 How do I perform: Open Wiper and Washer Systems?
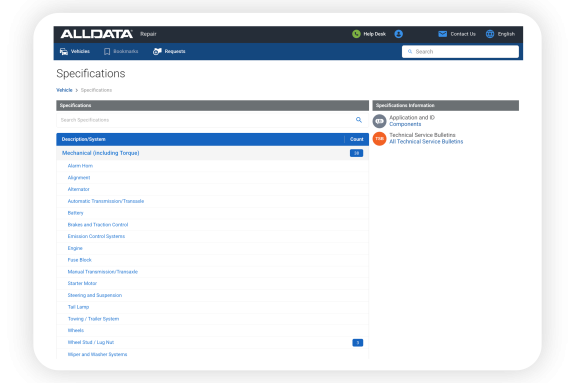(x=98, y=354)
